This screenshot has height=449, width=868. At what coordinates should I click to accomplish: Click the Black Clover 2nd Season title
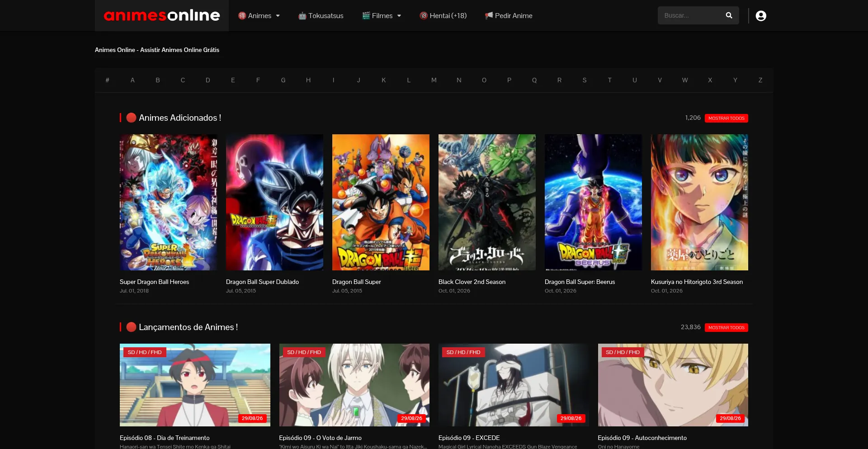(472, 282)
